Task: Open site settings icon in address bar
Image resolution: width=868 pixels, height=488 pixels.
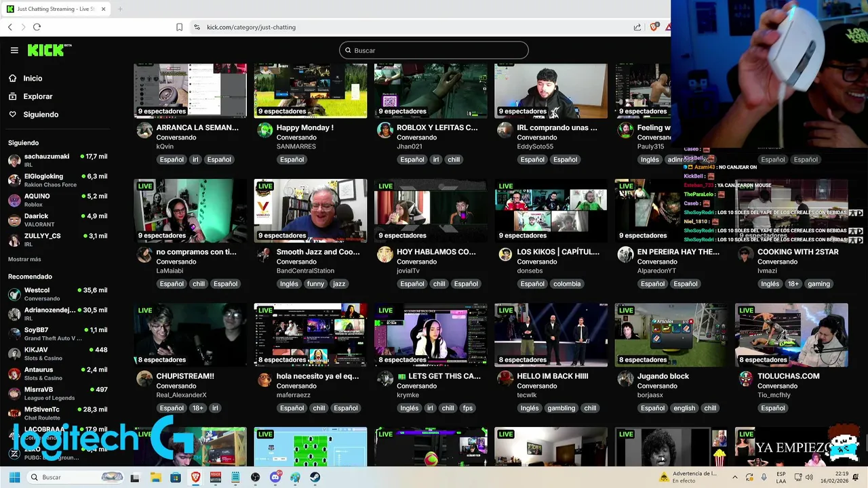Action: coord(197,27)
